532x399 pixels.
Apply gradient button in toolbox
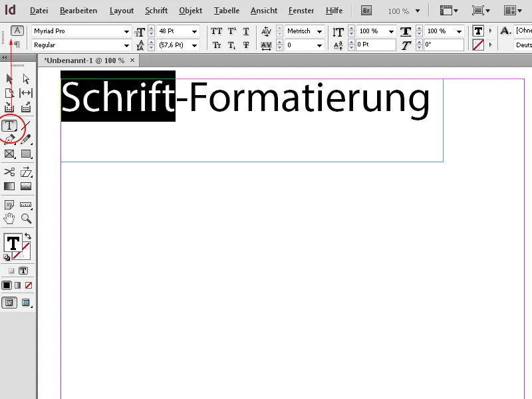point(18,285)
